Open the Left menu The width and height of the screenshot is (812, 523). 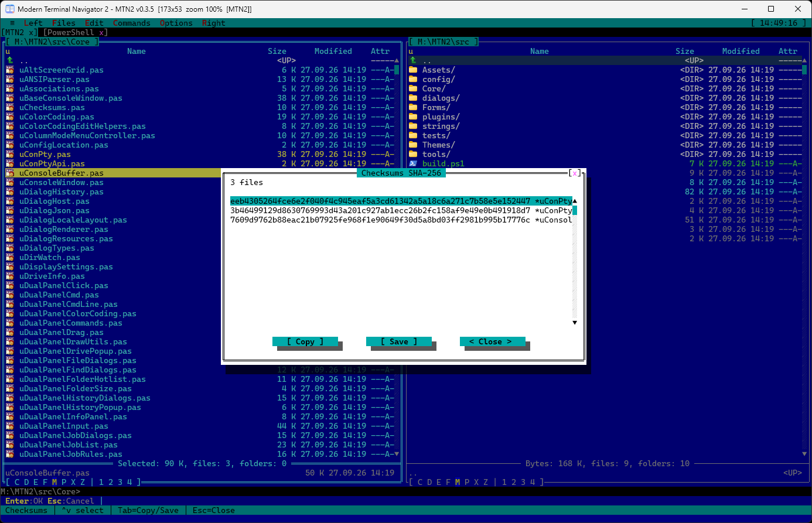[x=33, y=23]
